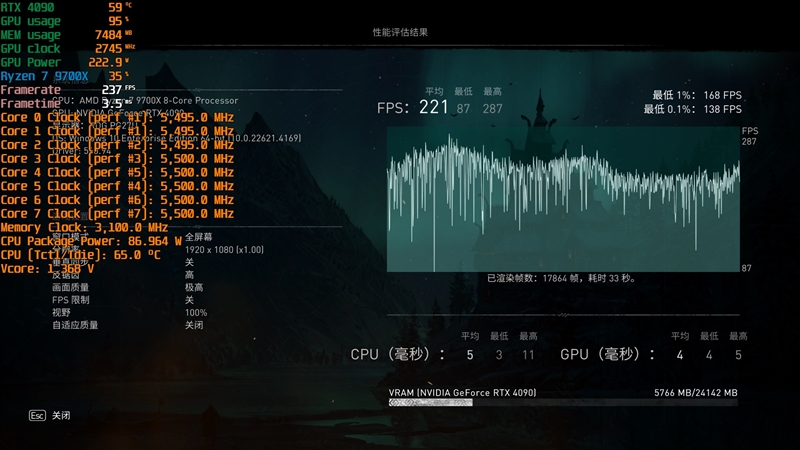Click the Core 7 Clock line
The width and height of the screenshot is (800, 450).
[117, 214]
